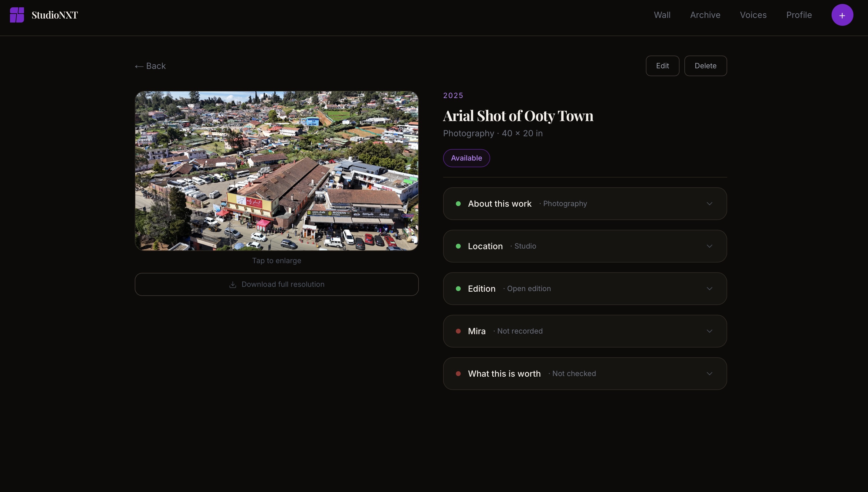Expand the Location section chevron
This screenshot has height=492, width=868.
click(x=709, y=246)
